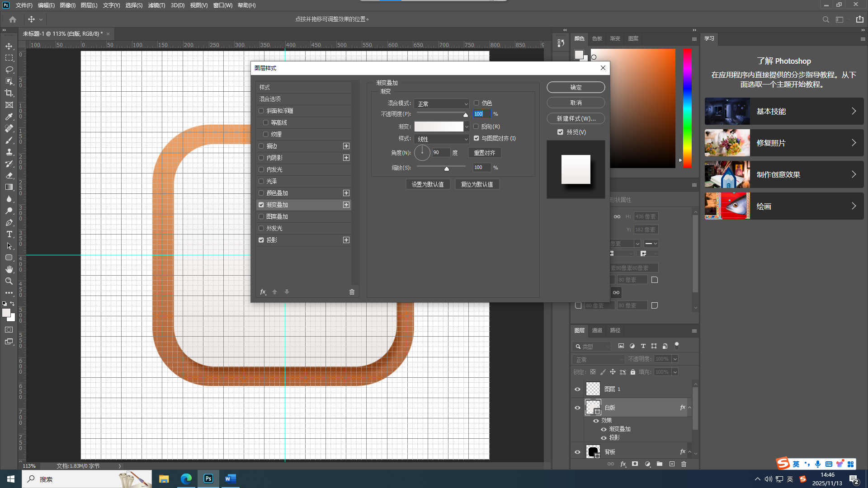
Task: Open the blend mode (混合模式) dropdown
Action: tap(442, 104)
